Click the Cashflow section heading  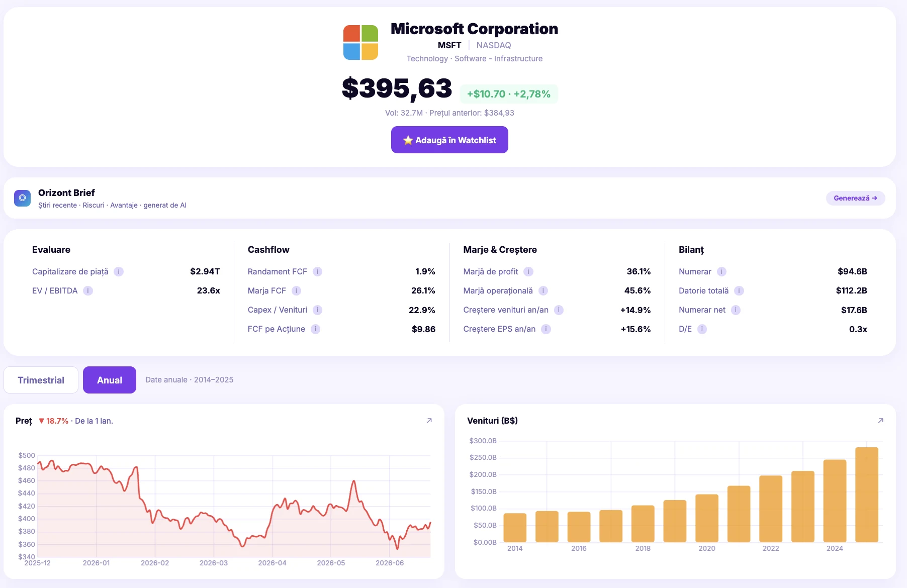pos(268,250)
